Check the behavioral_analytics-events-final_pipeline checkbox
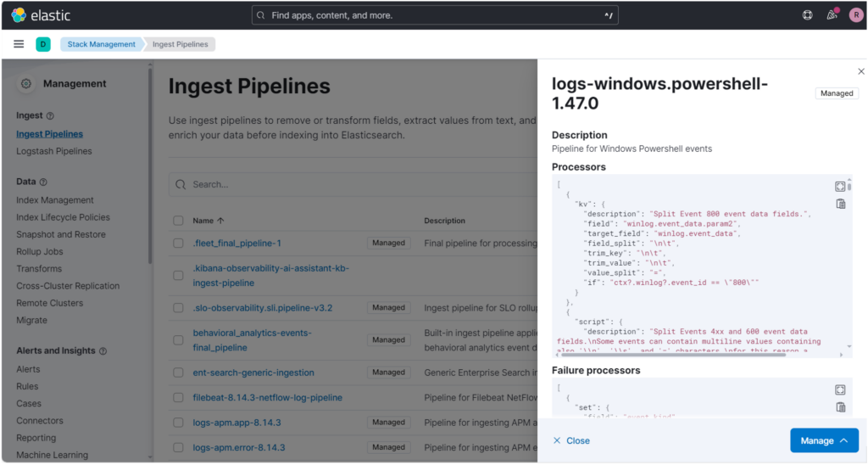The width and height of the screenshot is (868, 465). pyautogui.click(x=178, y=340)
